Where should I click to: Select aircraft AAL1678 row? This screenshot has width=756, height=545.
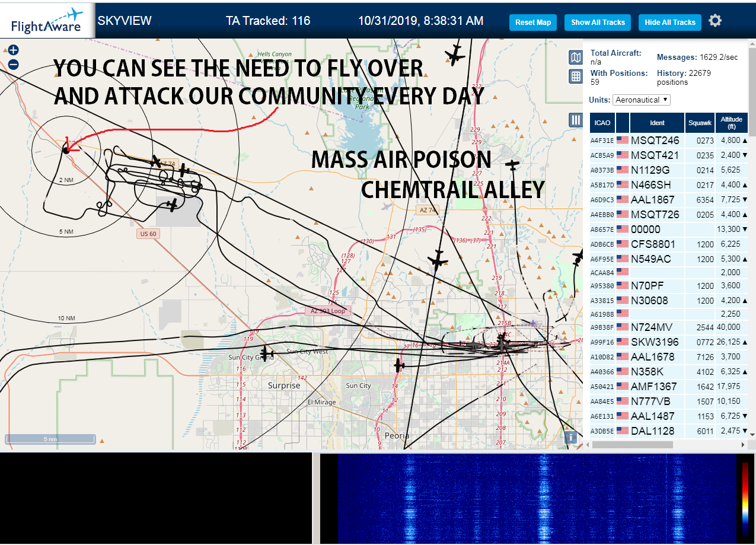coord(669,357)
